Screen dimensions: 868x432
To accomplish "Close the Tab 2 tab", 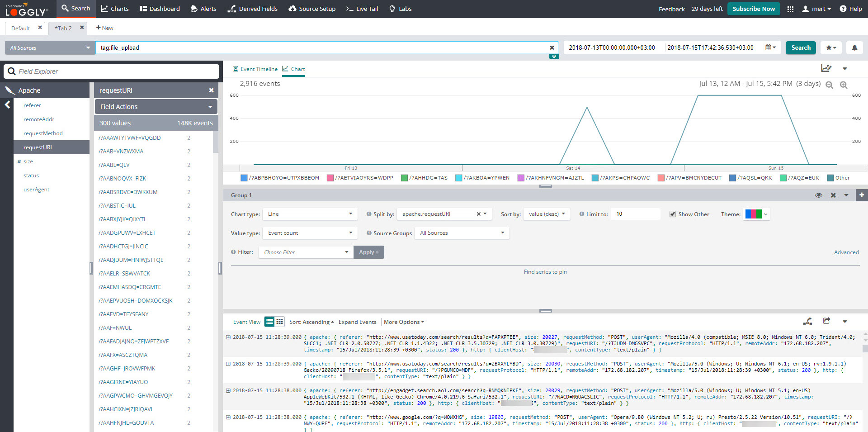I will tap(82, 28).
